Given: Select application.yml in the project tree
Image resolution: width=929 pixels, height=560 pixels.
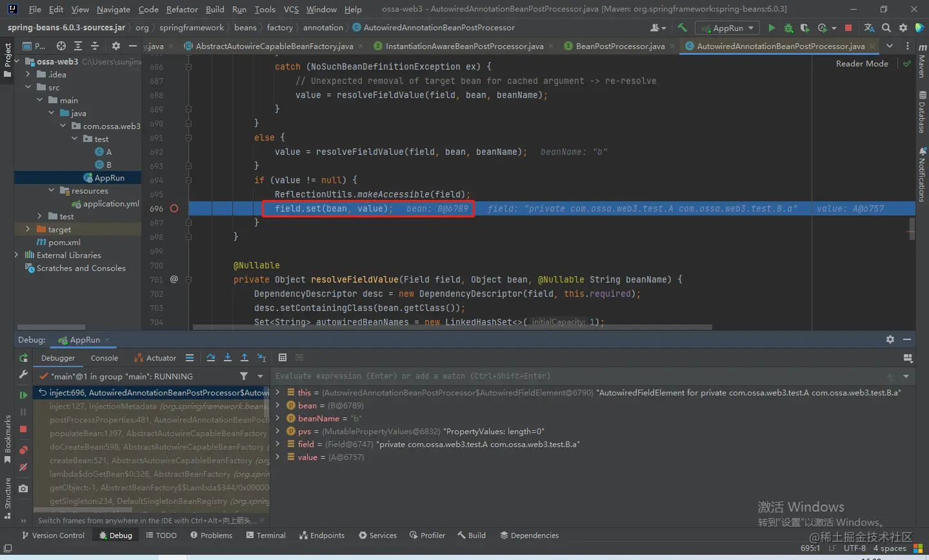Looking at the screenshot, I should 111,203.
